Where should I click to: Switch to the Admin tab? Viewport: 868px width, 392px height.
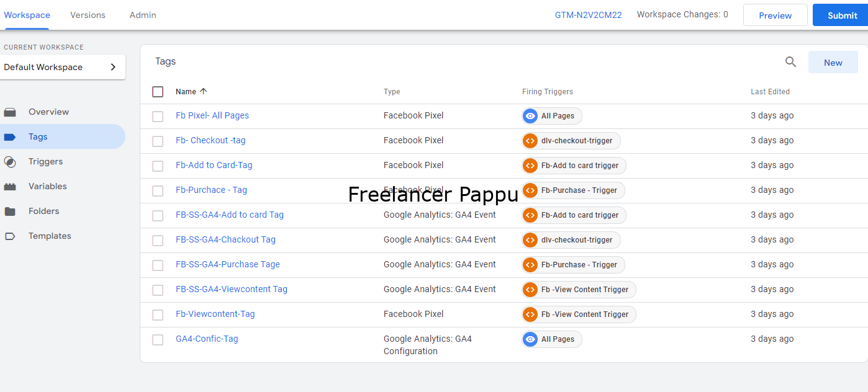point(143,15)
